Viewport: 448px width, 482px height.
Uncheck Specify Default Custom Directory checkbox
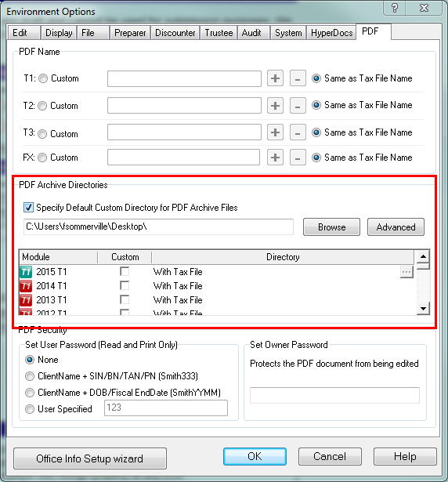tap(28, 208)
